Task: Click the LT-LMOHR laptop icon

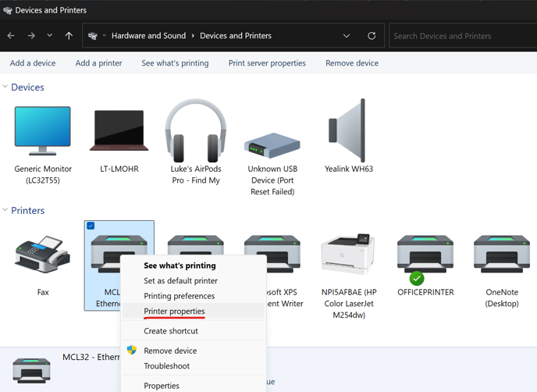Action: tap(119, 131)
